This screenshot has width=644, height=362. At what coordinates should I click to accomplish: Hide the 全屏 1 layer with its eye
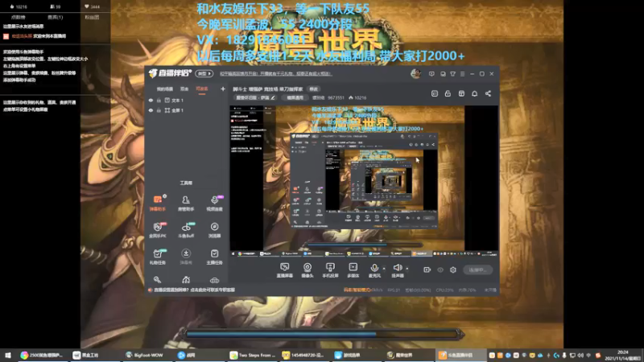click(151, 110)
